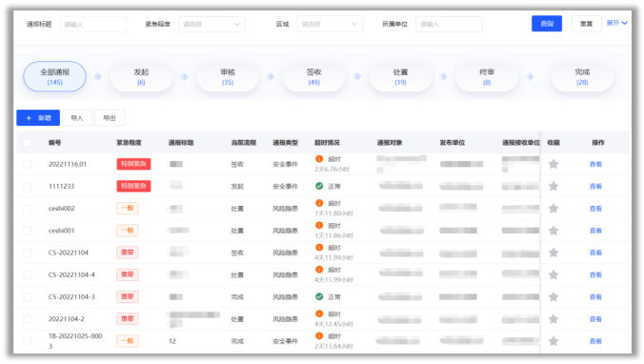Switch to the 签收 (49) stage tab
Image resolution: width=644 pixels, height=364 pixels.
[x=313, y=77]
